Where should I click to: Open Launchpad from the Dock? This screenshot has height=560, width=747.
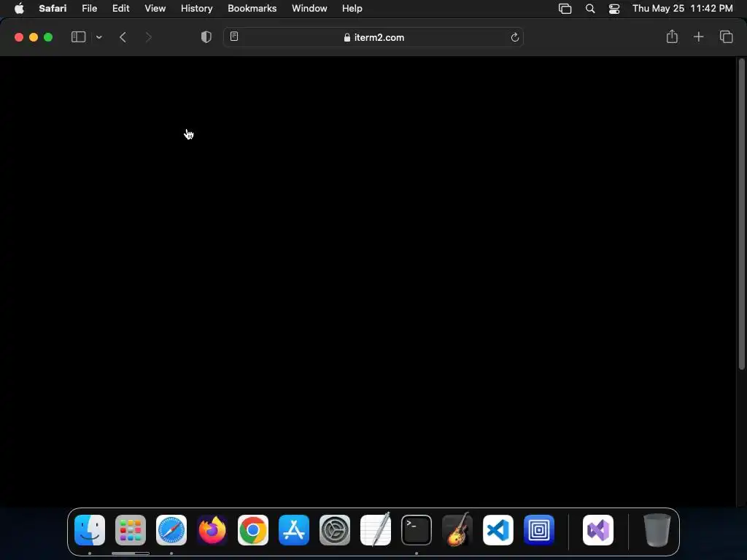pos(131,529)
